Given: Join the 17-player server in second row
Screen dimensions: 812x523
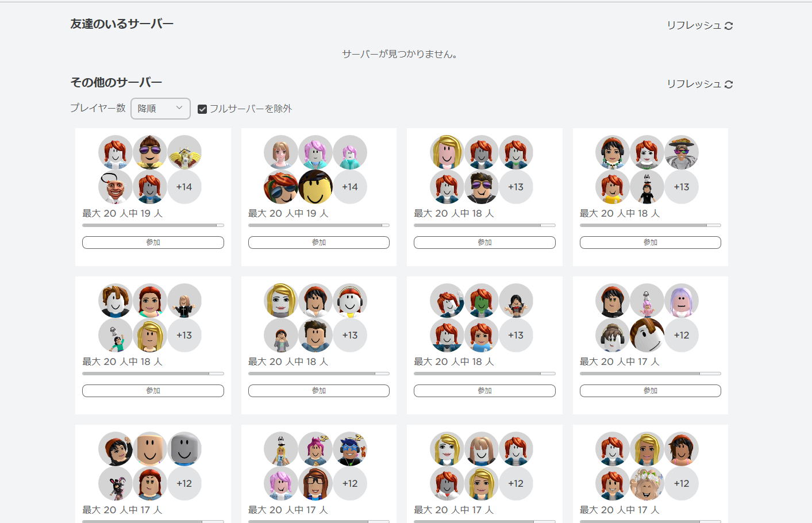Looking at the screenshot, I should [x=650, y=391].
